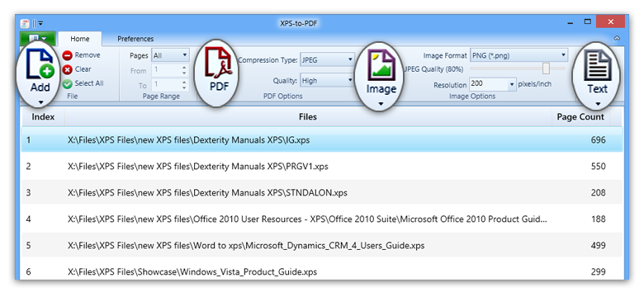Open the Image button dropdown arrow

coord(381,104)
